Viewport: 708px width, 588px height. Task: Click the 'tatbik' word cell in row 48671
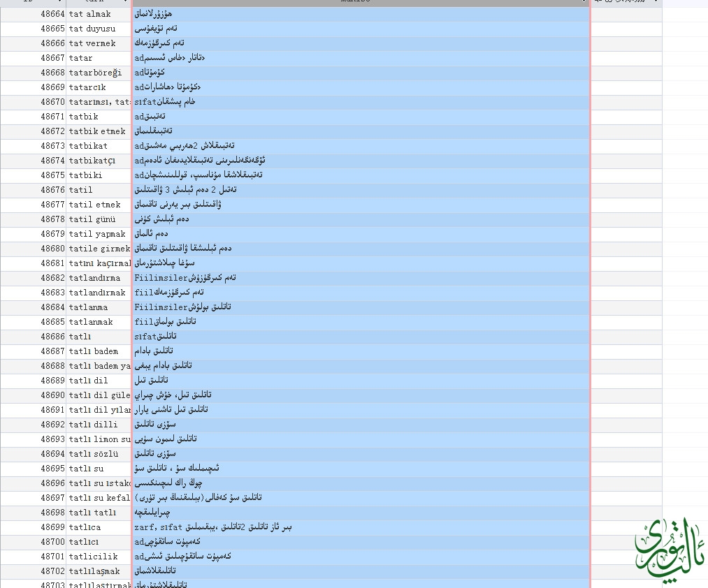coord(99,117)
